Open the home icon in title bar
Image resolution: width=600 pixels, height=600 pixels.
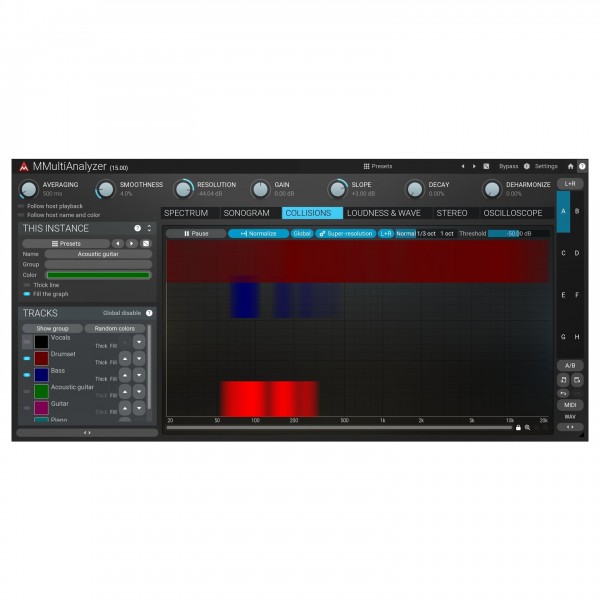click(571, 166)
